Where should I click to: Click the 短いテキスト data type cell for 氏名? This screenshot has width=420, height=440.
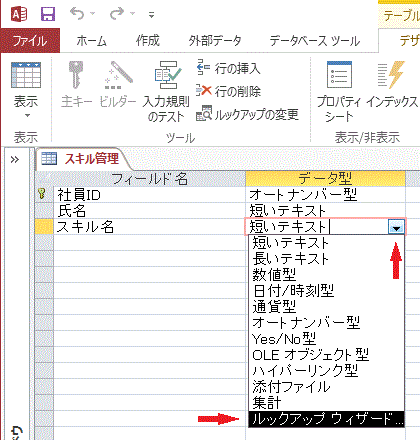pyautogui.click(x=325, y=211)
